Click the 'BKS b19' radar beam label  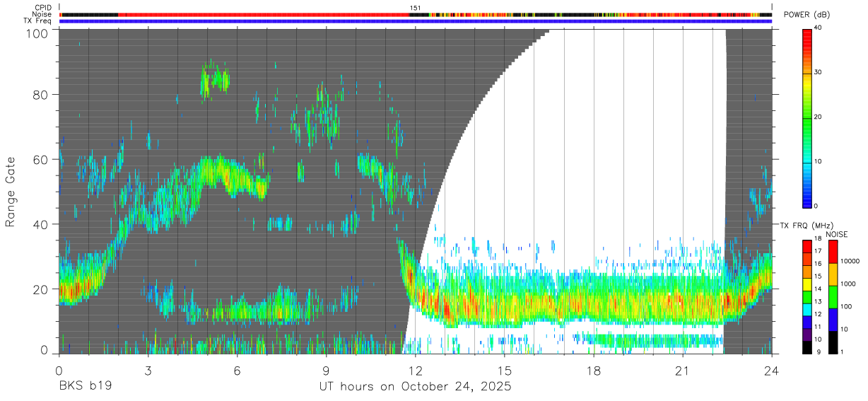point(85,387)
